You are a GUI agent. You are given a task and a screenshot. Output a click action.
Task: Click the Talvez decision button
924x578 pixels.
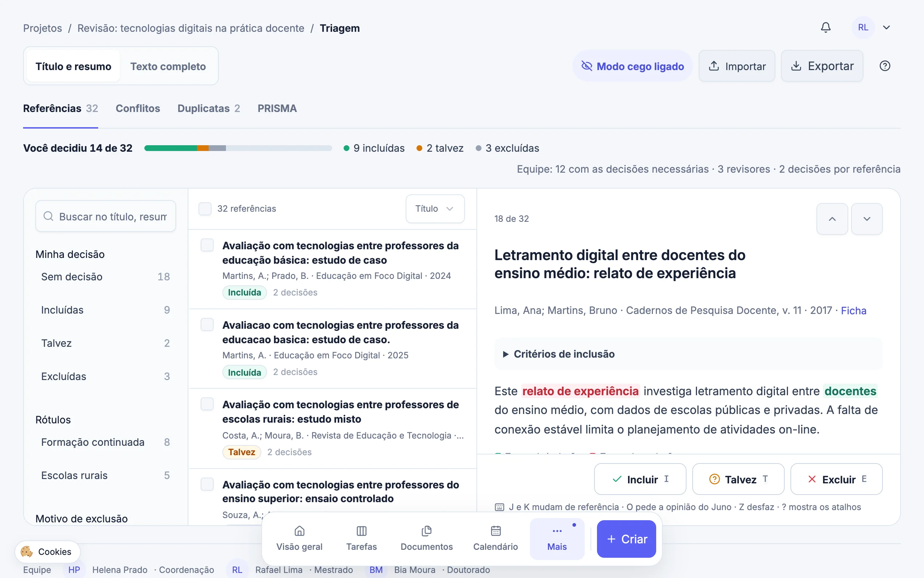click(738, 479)
